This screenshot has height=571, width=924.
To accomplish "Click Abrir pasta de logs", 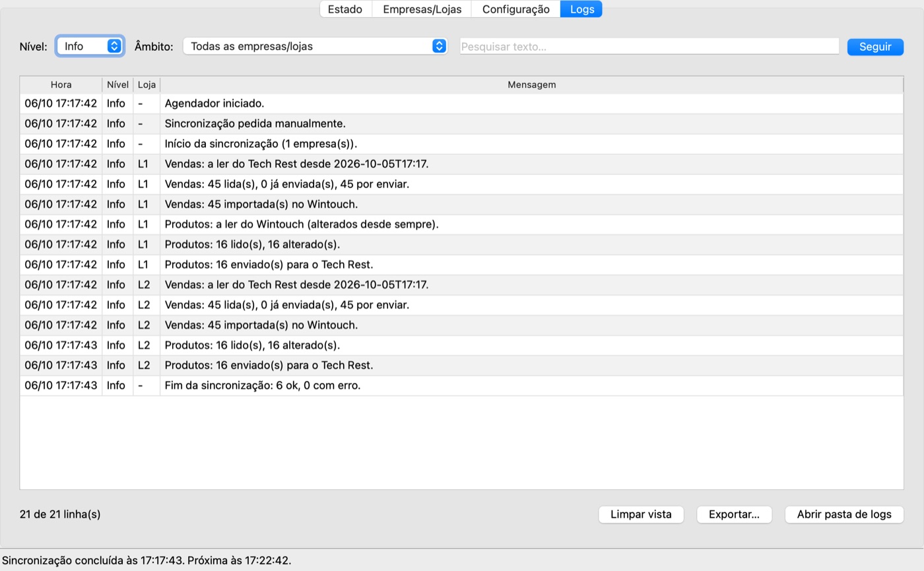I will pyautogui.click(x=844, y=514).
